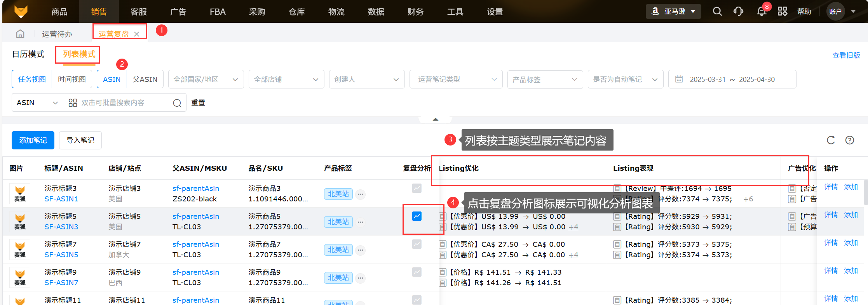Click the date range 2025-03-31 ~ 2025-04-30 field
This screenshot has height=305, width=868.
click(732, 79)
